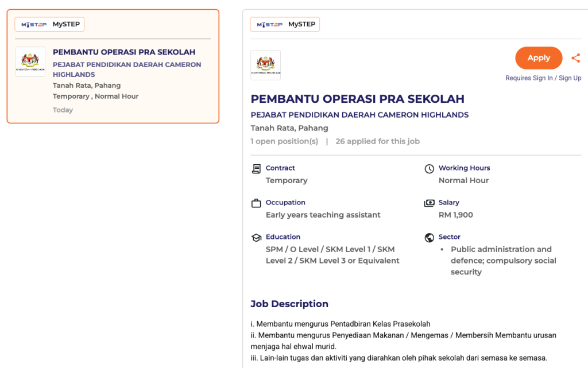Click the Today posting date on the job card
The image size is (588, 368).
coord(63,110)
